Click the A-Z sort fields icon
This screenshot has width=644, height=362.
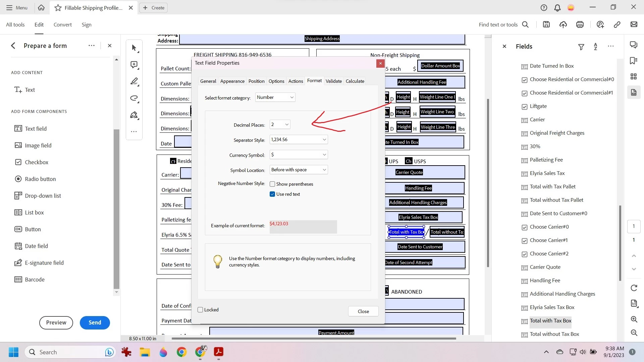point(595,47)
